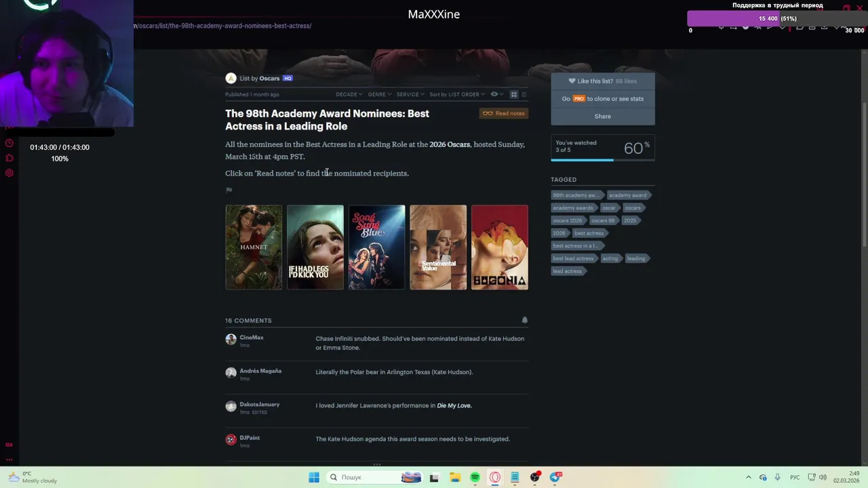Open the Song Sung Blue poster
This screenshot has width=868, height=488.
tap(377, 247)
